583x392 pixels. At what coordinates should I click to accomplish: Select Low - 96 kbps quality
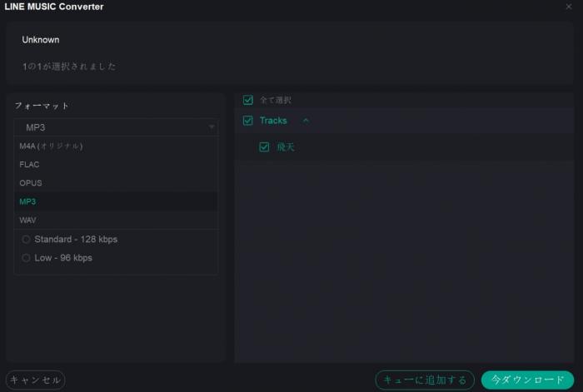pos(57,258)
